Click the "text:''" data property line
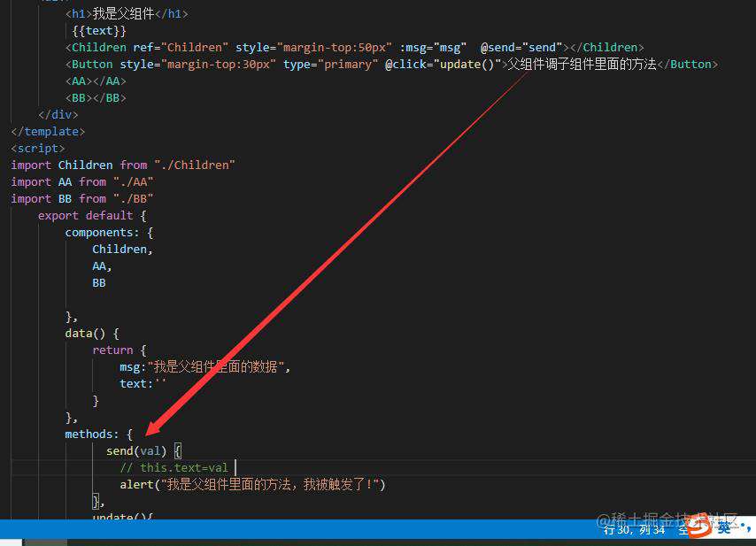 [143, 384]
